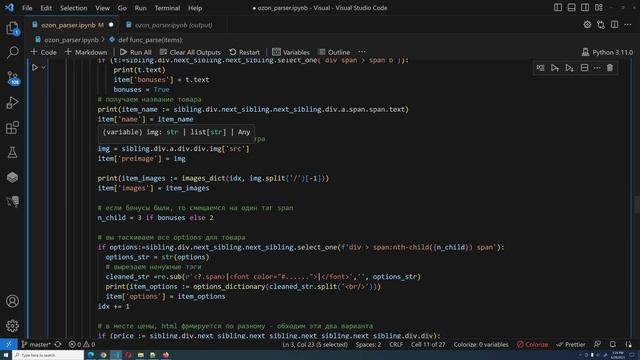Viewport: 640px width, 360px height.
Task: Change line ending CRLF setting
Action: pyautogui.click(x=396, y=344)
